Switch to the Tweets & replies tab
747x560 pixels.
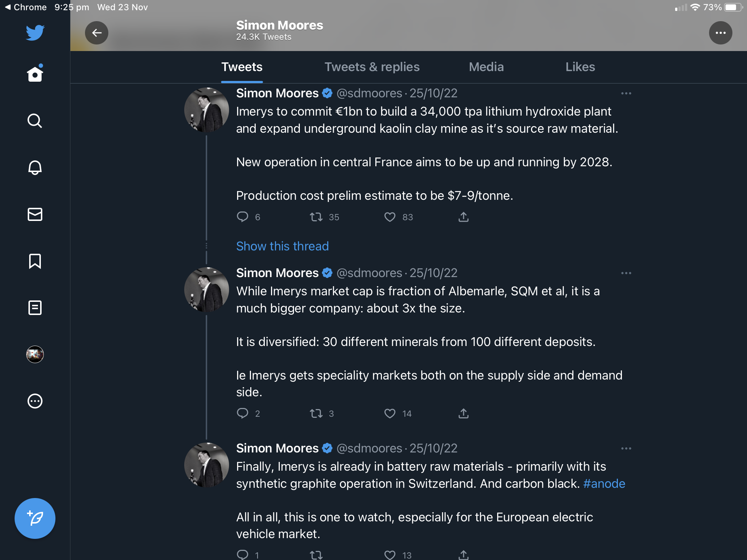point(372,67)
